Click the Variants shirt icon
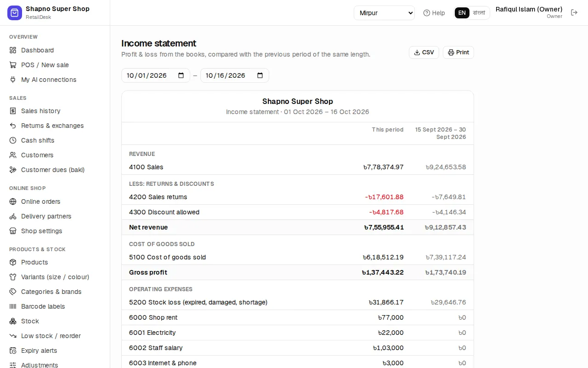Screen dimensions: 588x368 click(x=13, y=277)
